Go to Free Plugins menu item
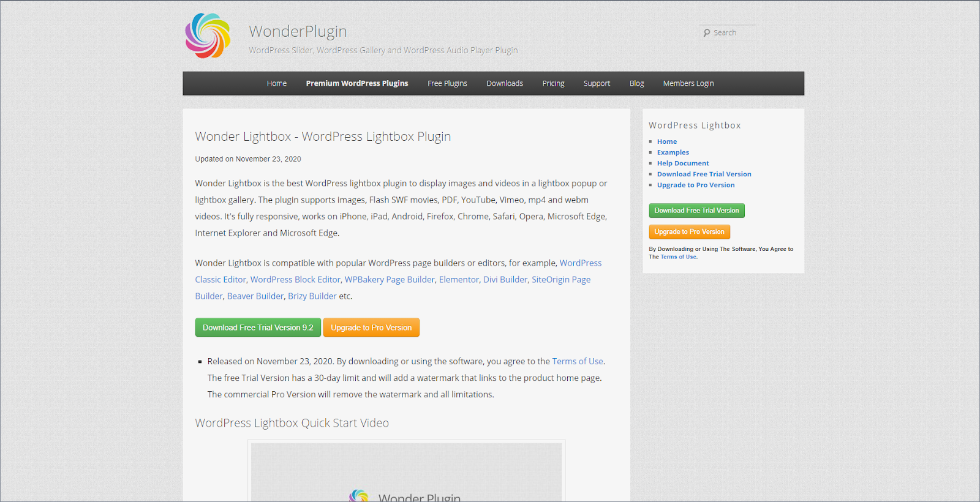This screenshot has width=980, height=502. coord(447,83)
